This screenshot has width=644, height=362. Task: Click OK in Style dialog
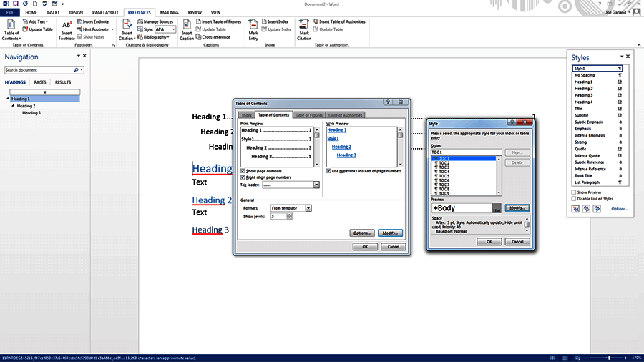489,242
